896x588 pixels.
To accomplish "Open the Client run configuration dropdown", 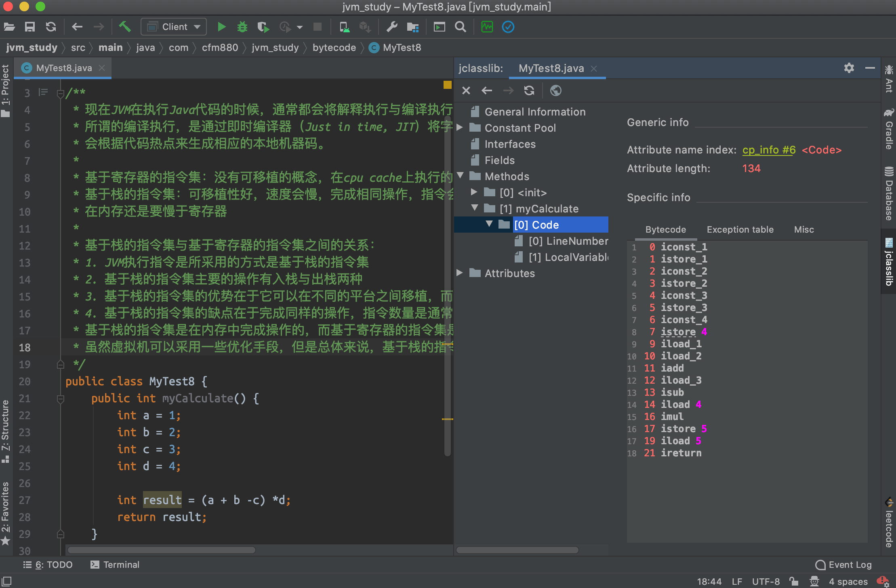I will pos(174,27).
